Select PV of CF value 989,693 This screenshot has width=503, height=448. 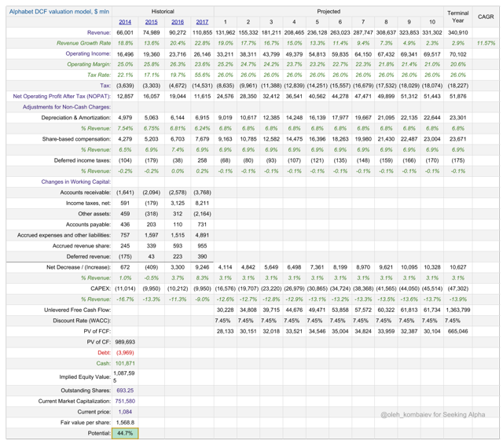tap(125, 342)
